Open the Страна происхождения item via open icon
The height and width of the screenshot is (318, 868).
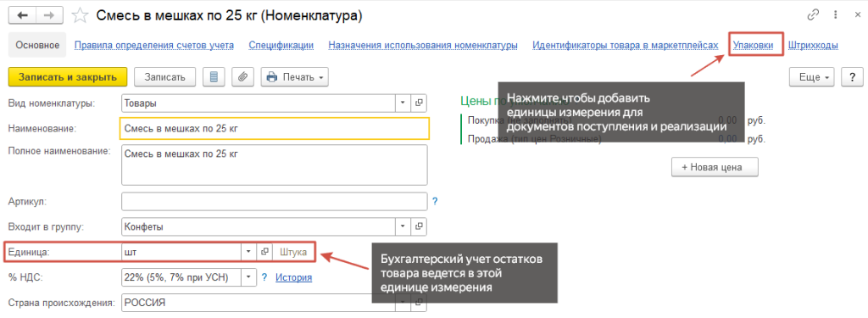[x=419, y=303]
